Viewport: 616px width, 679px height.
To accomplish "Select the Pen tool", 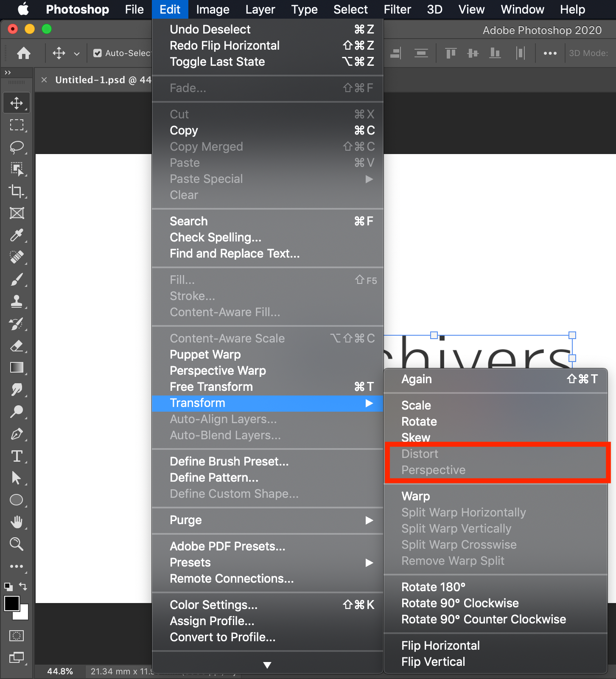I will 17,434.
